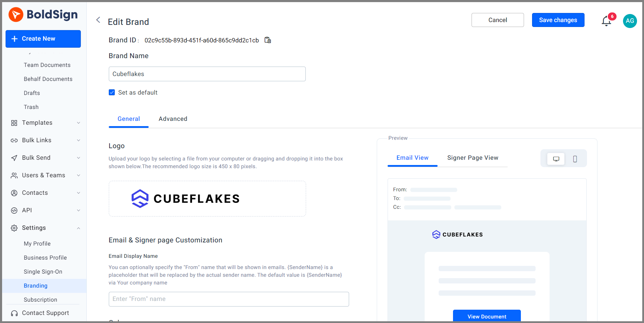644x323 pixels.
Task: Click the Enter "From" name field
Action: (x=229, y=299)
